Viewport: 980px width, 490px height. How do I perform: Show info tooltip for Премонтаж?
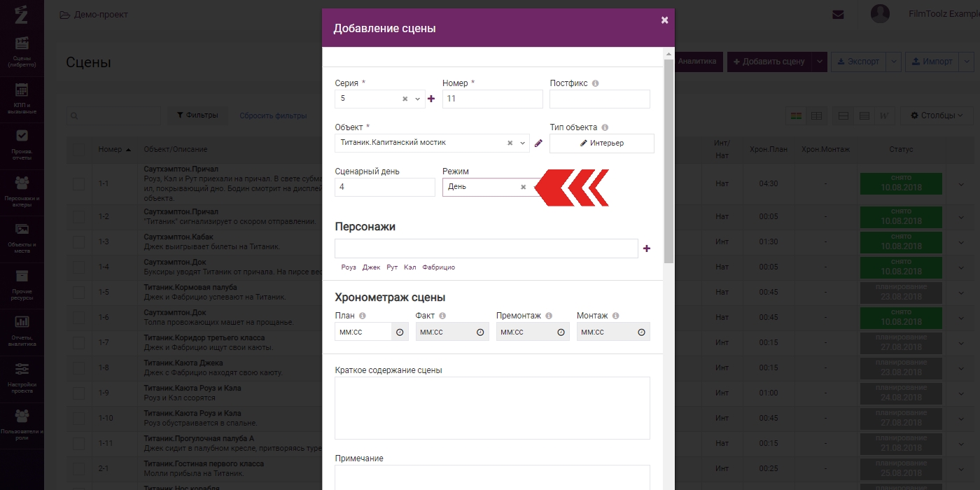pos(549,316)
